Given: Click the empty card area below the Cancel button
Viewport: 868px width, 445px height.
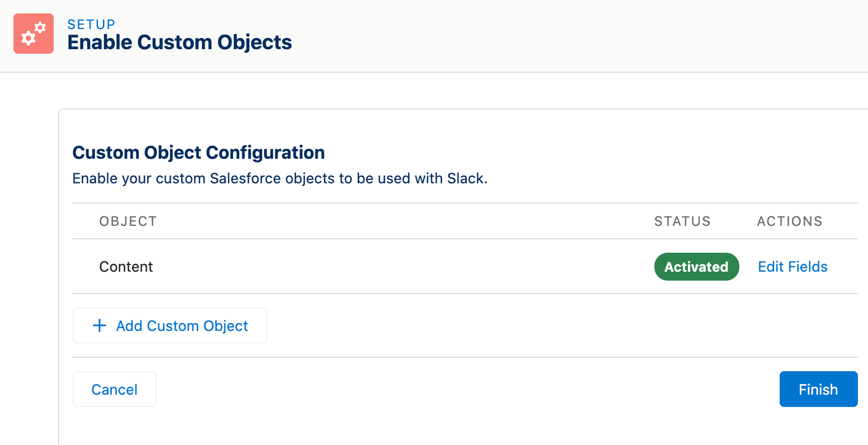Looking at the screenshot, I should [x=391, y=428].
